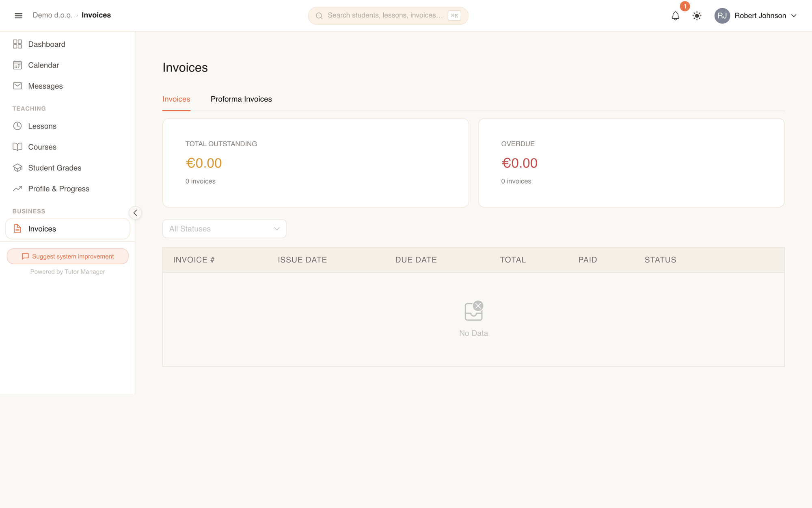Click the Total Outstanding €0.00 amount
Screen dimensions: 812x508
204,163
